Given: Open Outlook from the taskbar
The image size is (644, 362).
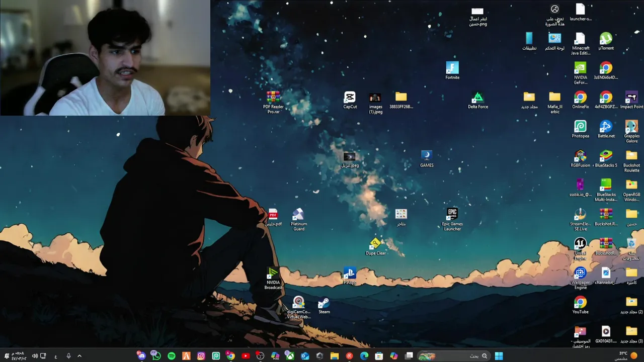Looking at the screenshot, I should [x=305, y=356].
